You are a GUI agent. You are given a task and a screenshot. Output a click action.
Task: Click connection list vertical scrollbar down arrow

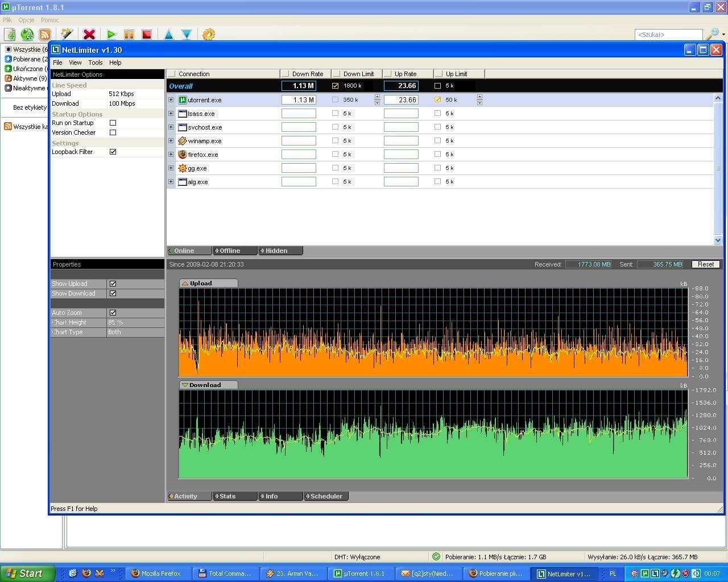[x=718, y=240]
